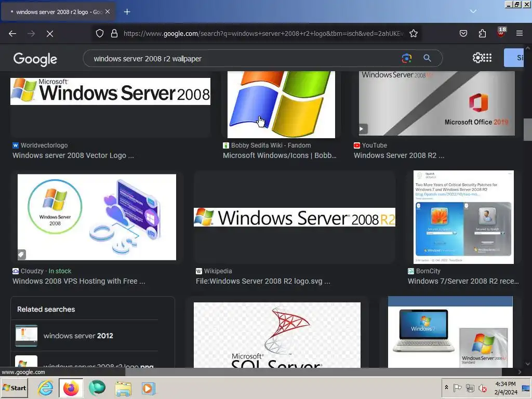Click the blue Sign in button
Screen dimensions: 532x399
pyautogui.click(x=514, y=58)
